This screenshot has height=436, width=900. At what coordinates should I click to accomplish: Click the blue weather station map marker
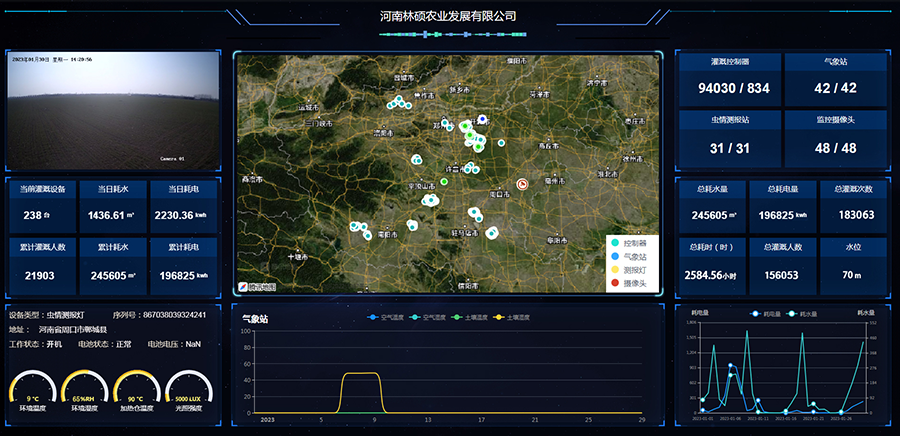coord(482,119)
